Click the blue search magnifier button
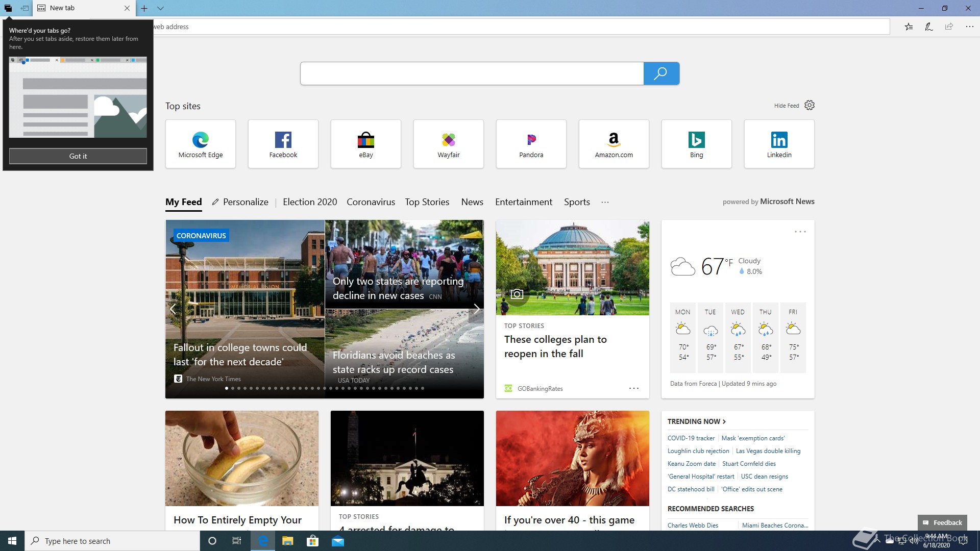This screenshot has width=980, height=551. (661, 73)
